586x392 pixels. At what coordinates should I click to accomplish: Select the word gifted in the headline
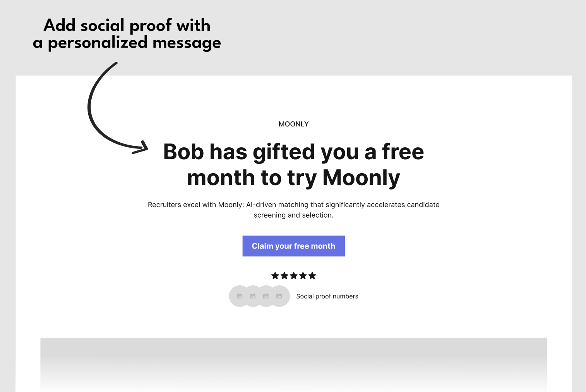[x=284, y=153]
